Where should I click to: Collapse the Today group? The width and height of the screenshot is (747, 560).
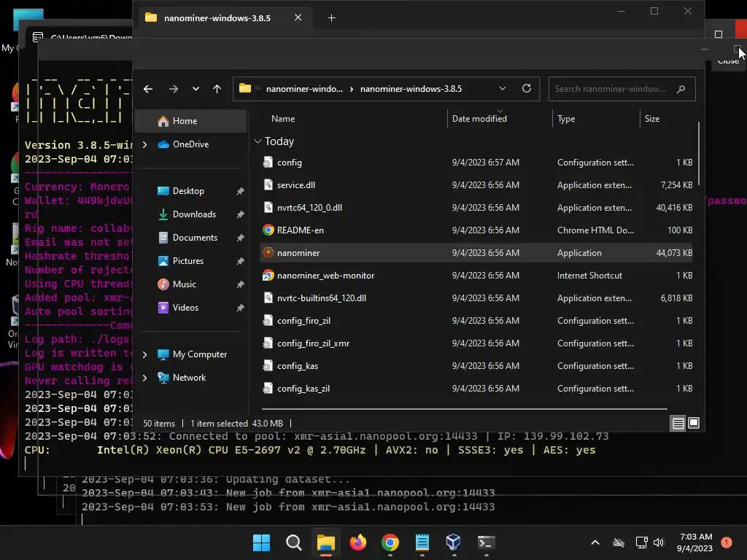pyautogui.click(x=258, y=141)
